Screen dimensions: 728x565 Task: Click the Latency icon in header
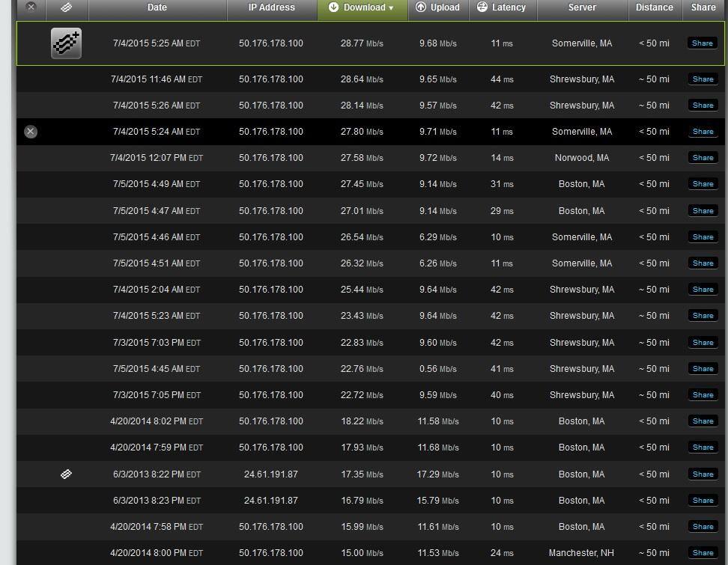point(482,7)
